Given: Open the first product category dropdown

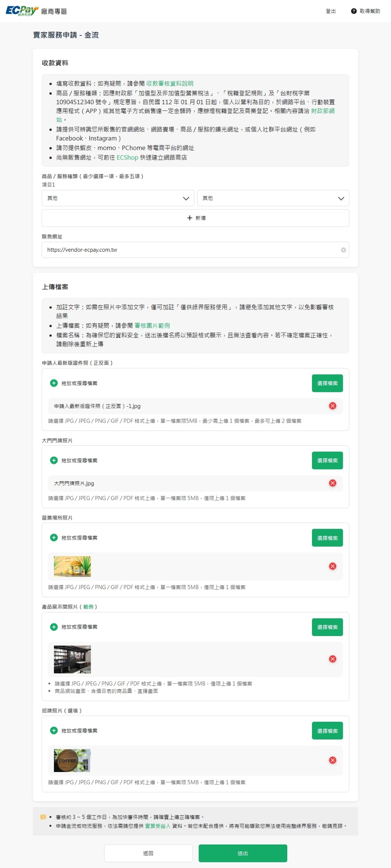Looking at the screenshot, I should pyautogui.click(x=117, y=198).
